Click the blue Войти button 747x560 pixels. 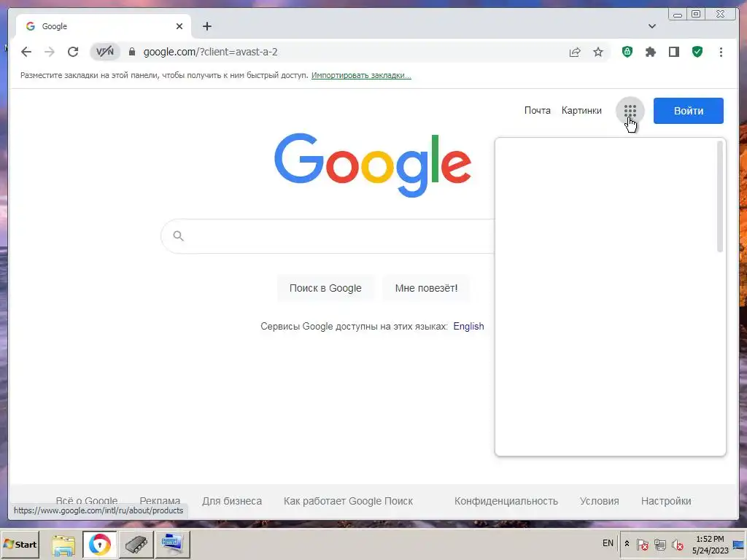pyautogui.click(x=689, y=111)
